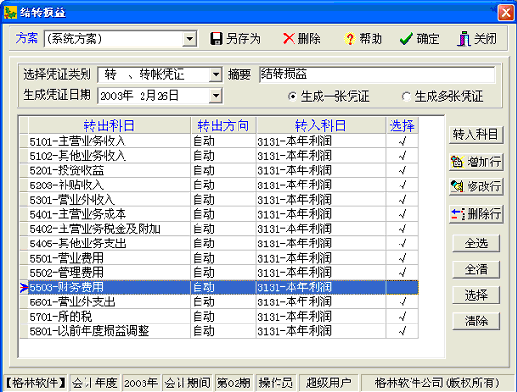Click the 修改行 edit row button
This screenshot has width=517, height=392.
(476, 186)
